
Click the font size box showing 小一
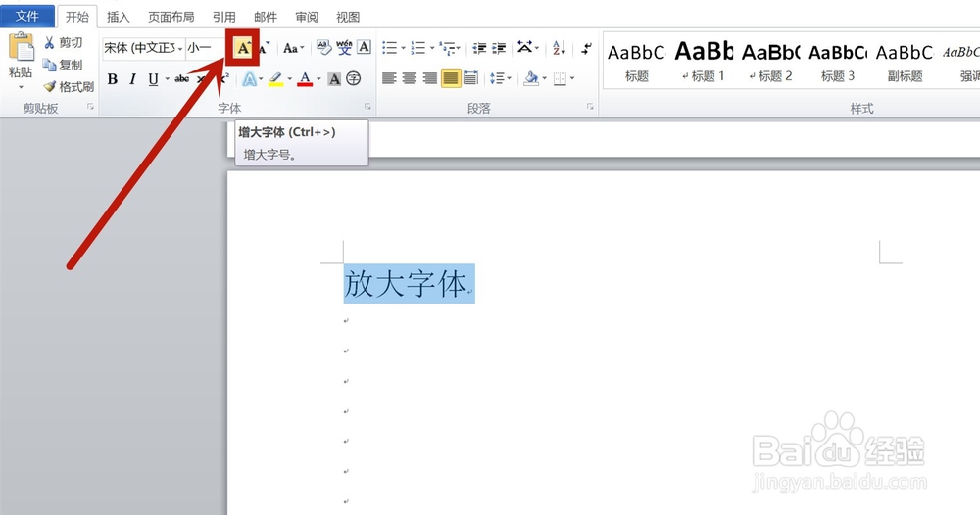(x=205, y=48)
